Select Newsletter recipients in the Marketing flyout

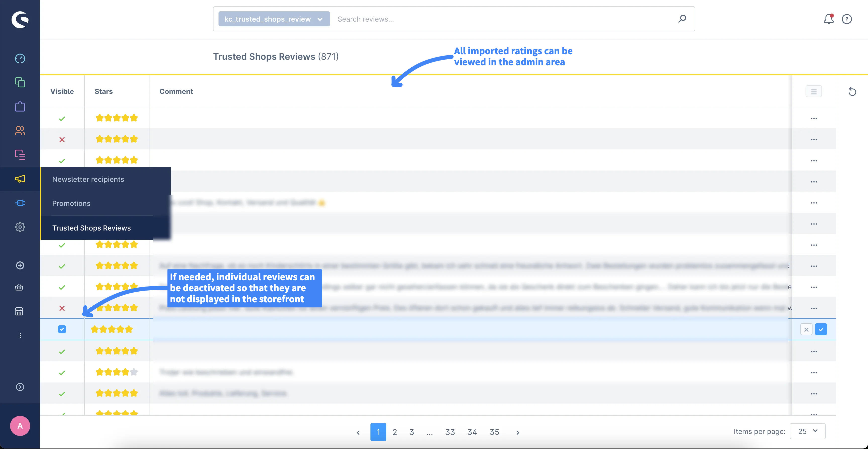click(x=88, y=179)
